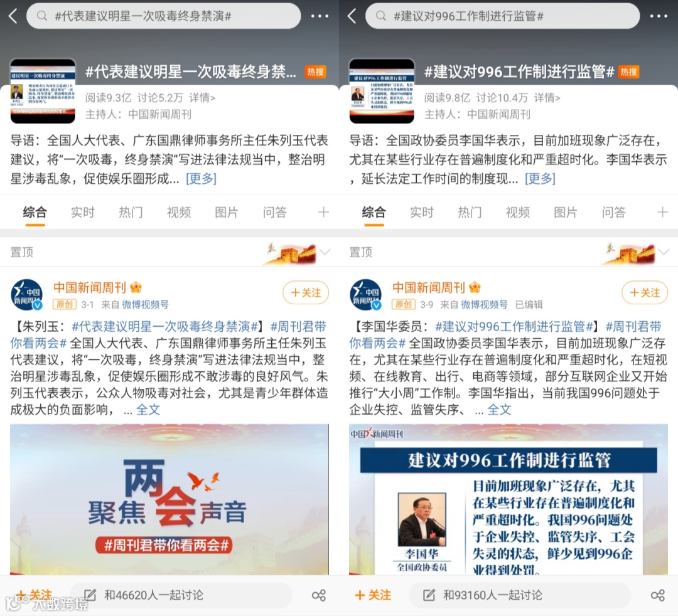Select the 综合 tab in the left screen
This screenshot has height=616, width=678.
coord(35,212)
